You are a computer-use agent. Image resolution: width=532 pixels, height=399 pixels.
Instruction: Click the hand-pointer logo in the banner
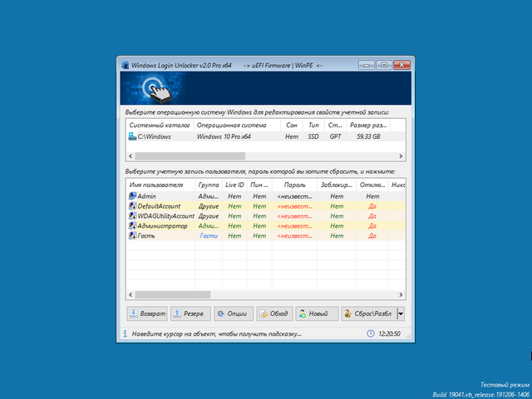click(x=150, y=86)
